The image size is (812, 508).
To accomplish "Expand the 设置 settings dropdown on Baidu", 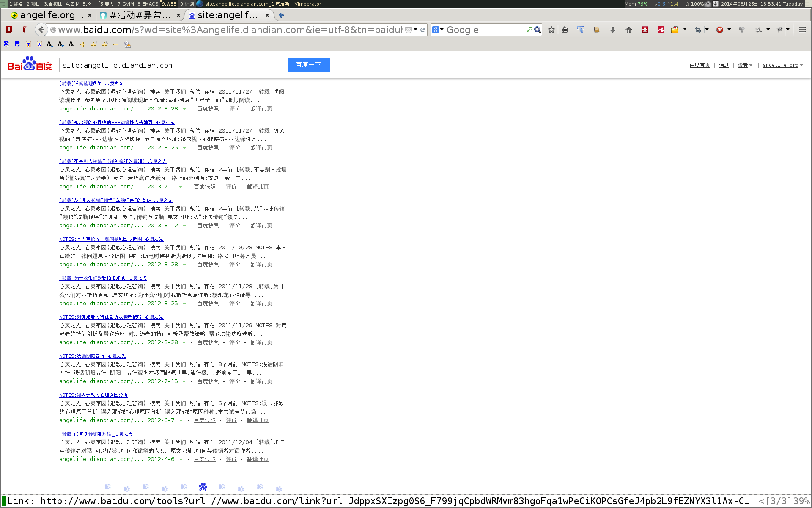I will tap(745, 65).
